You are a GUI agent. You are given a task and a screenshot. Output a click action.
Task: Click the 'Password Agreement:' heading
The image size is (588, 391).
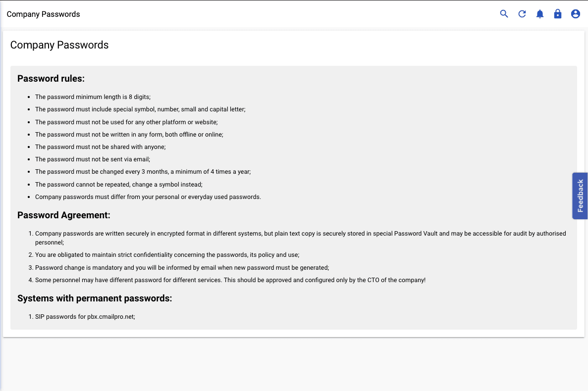[63, 215]
